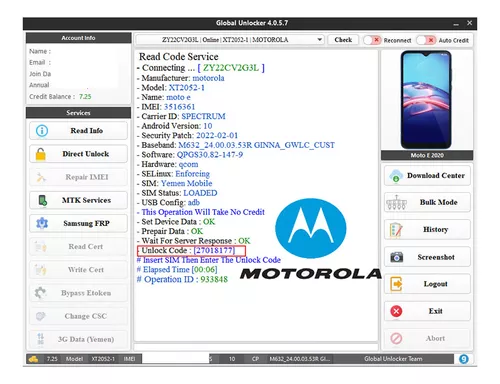Click the Read Info blue info icon

[42, 130]
